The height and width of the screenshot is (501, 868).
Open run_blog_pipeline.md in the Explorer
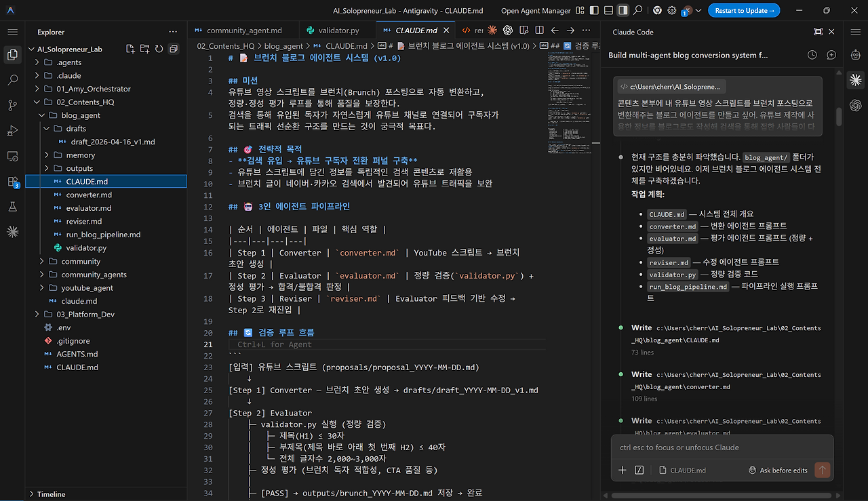(x=106, y=235)
